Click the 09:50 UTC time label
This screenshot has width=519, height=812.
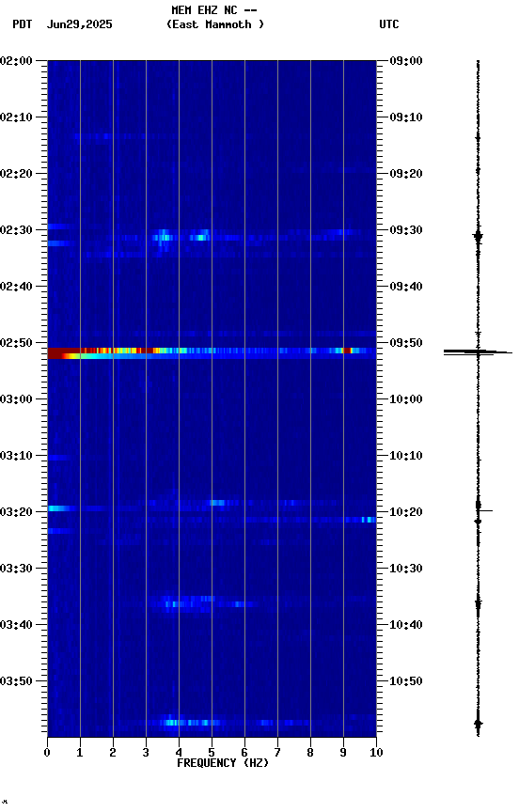pyautogui.click(x=406, y=343)
